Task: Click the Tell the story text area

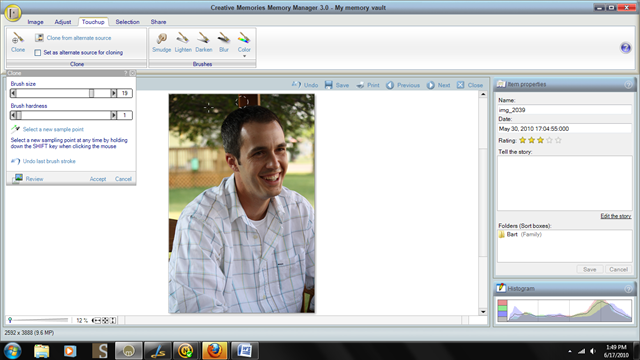Action: click(564, 183)
